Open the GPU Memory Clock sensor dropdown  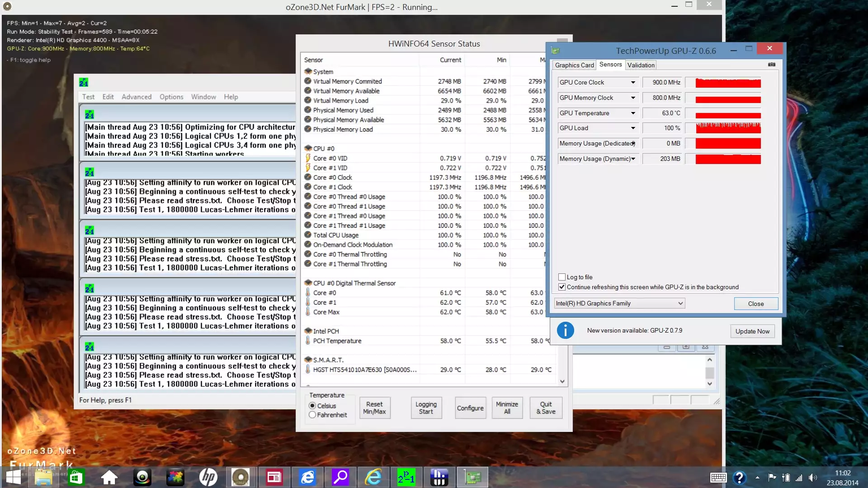(598, 98)
